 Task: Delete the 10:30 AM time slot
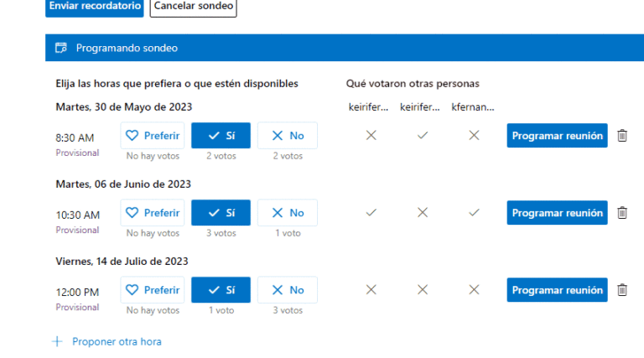point(622,213)
